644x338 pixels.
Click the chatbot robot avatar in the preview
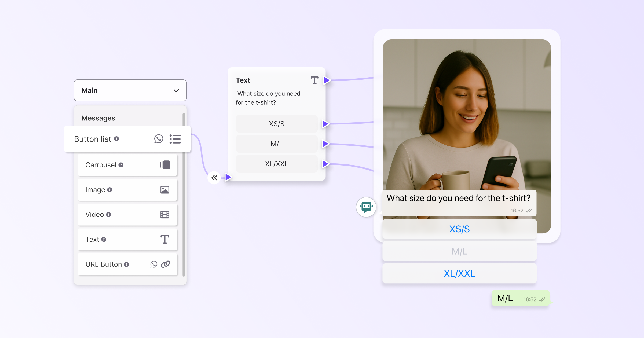pyautogui.click(x=366, y=207)
